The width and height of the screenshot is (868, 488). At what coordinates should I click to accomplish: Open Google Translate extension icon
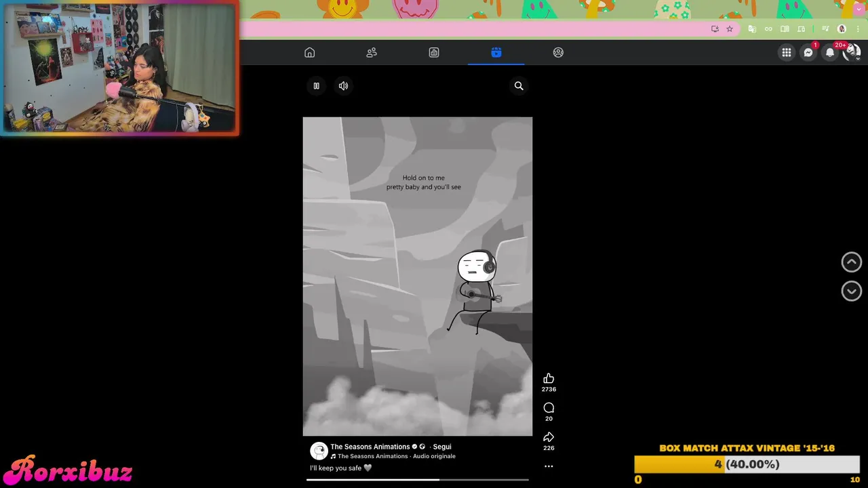(x=752, y=29)
